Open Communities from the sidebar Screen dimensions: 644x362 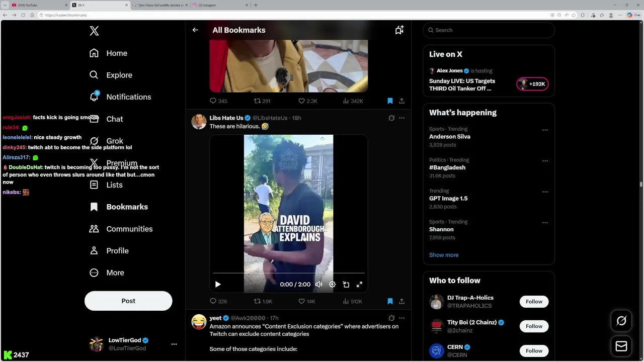click(121, 229)
